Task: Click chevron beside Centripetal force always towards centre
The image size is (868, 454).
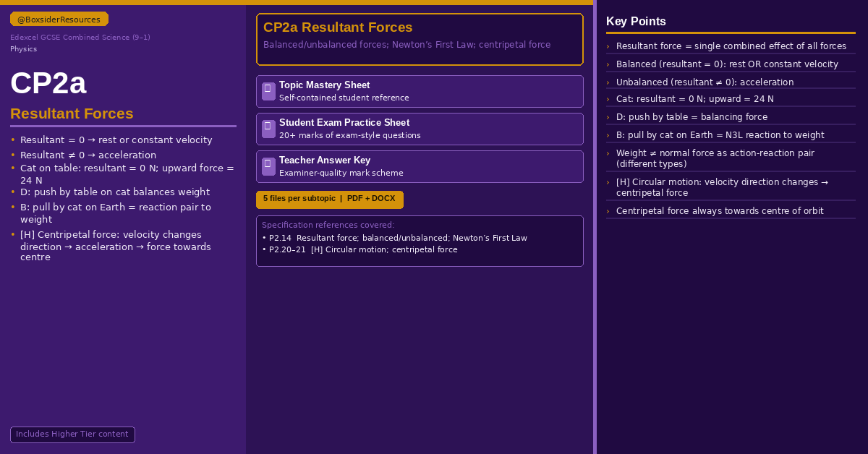Action: point(608,211)
